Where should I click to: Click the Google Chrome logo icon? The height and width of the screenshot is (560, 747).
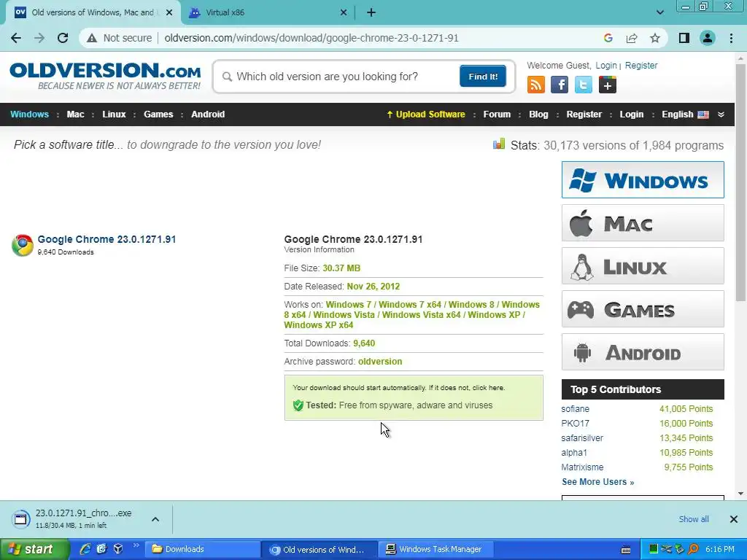pyautogui.click(x=23, y=245)
